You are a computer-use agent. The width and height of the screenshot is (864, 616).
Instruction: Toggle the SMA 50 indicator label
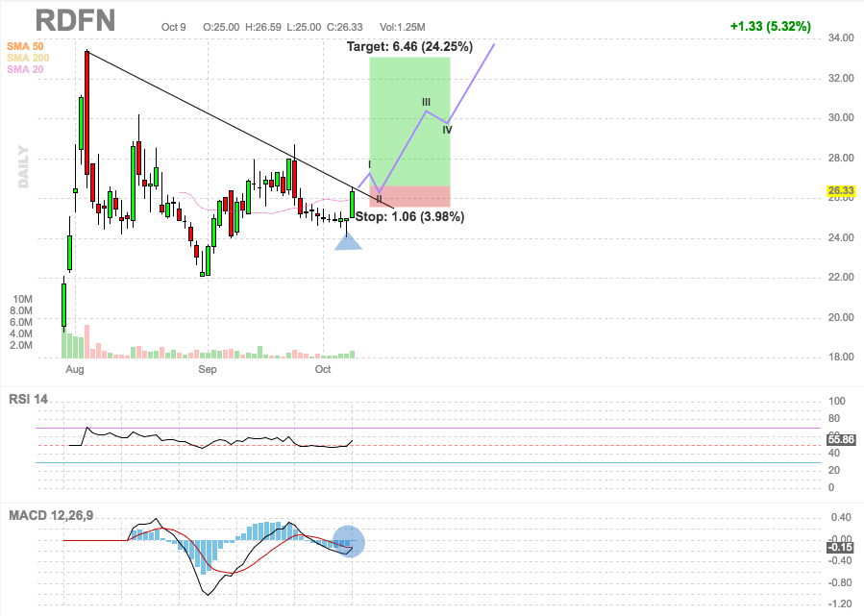click(26, 46)
